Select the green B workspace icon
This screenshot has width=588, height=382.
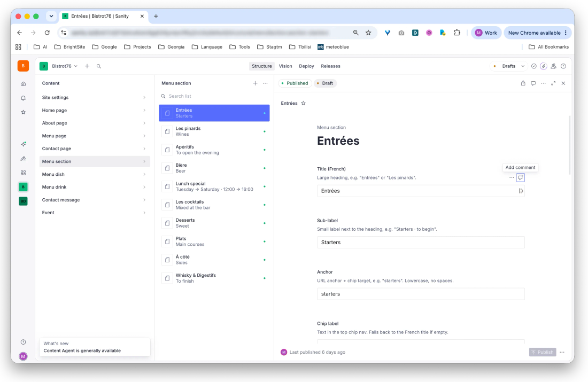(23, 186)
